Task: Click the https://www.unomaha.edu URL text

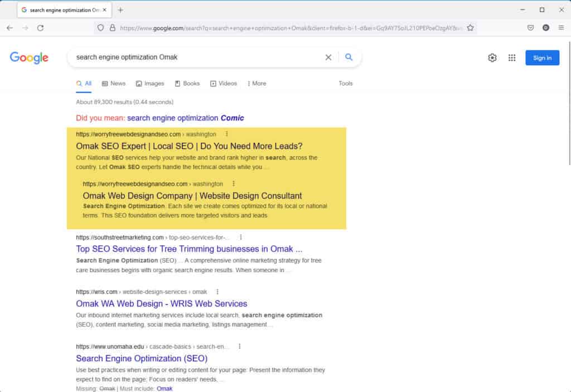Action: point(110,346)
